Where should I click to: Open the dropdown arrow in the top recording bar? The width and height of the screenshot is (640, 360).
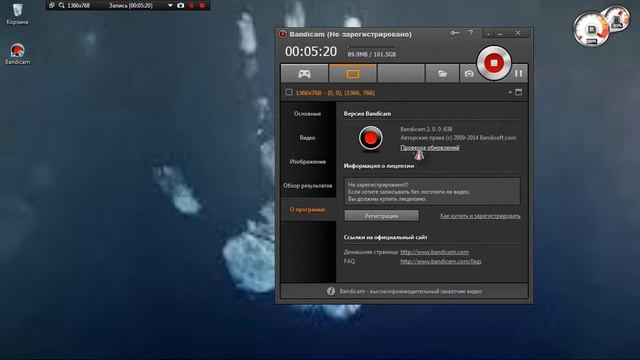pos(170,6)
